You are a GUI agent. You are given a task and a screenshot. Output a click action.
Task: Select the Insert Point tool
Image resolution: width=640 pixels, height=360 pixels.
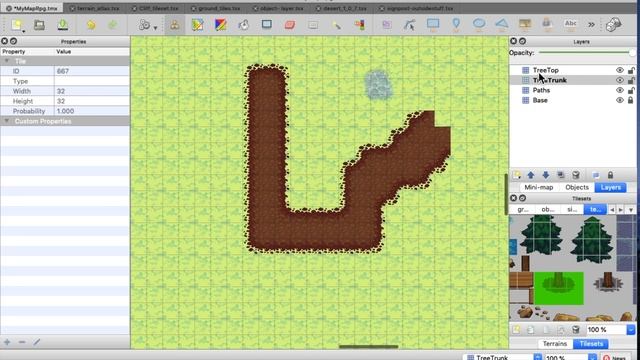click(x=456, y=24)
